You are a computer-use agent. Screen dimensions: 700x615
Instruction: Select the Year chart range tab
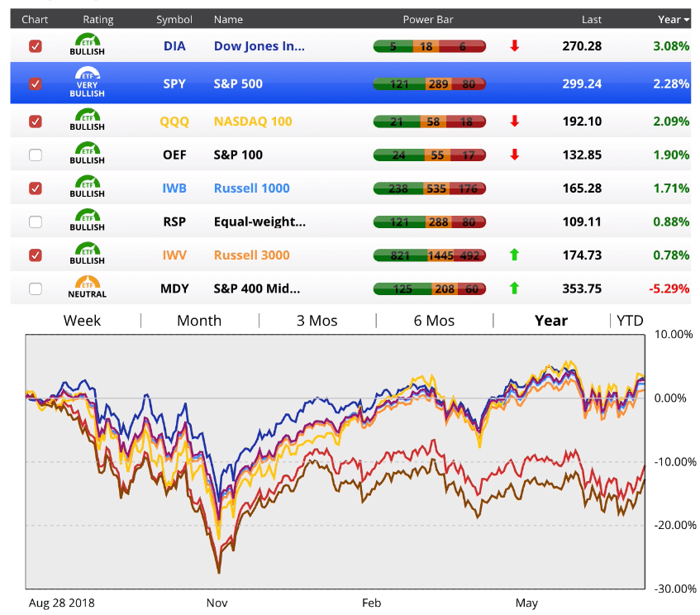(551, 321)
